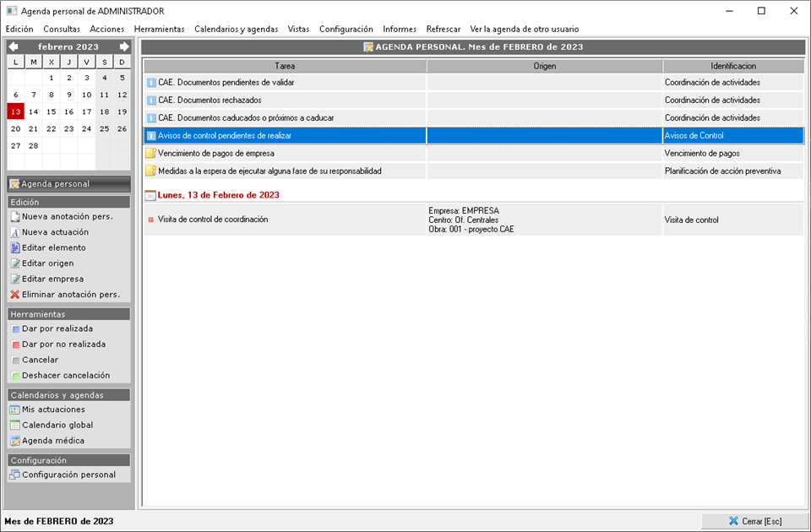Click the Nueva anotación pers. icon
This screenshot has height=532, width=811.
14,217
